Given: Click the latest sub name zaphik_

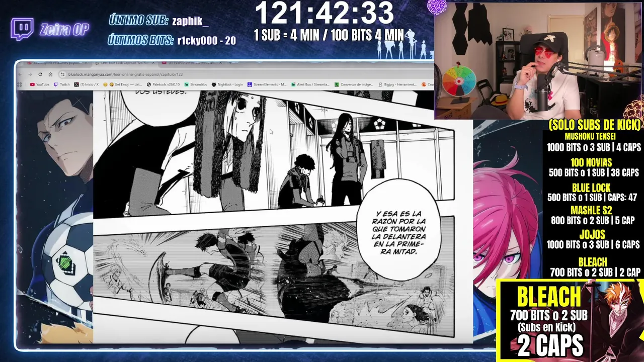Looking at the screenshot, I should pos(190,21).
